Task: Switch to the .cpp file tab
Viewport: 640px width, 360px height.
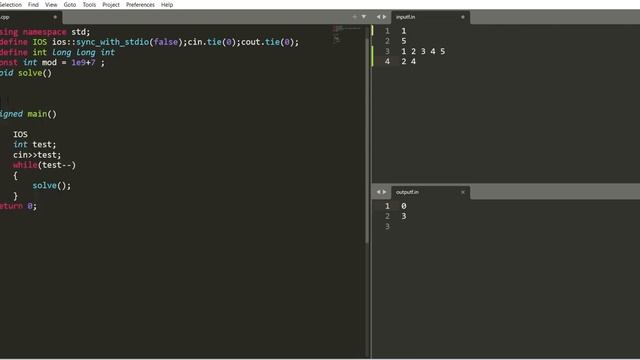Action: pos(29,17)
